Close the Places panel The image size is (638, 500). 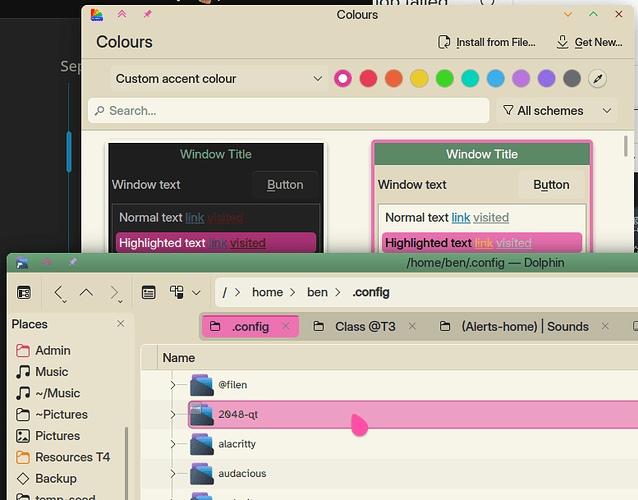pos(121,324)
